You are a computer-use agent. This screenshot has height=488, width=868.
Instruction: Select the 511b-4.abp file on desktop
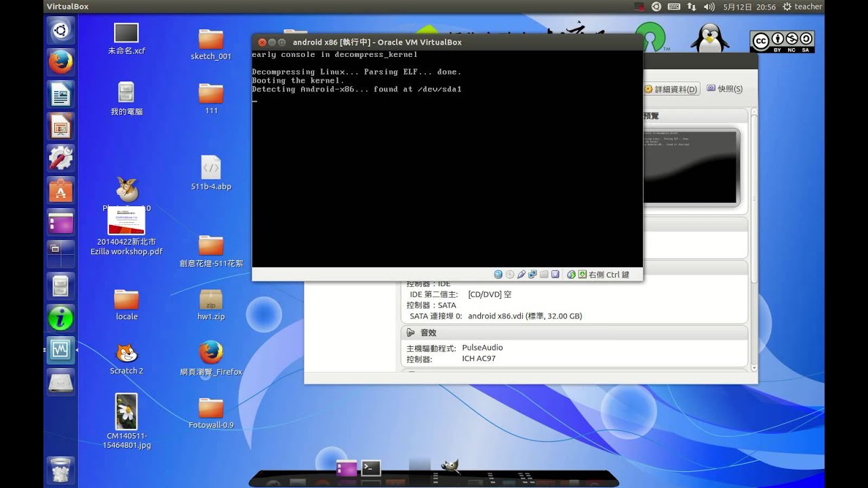tap(211, 173)
